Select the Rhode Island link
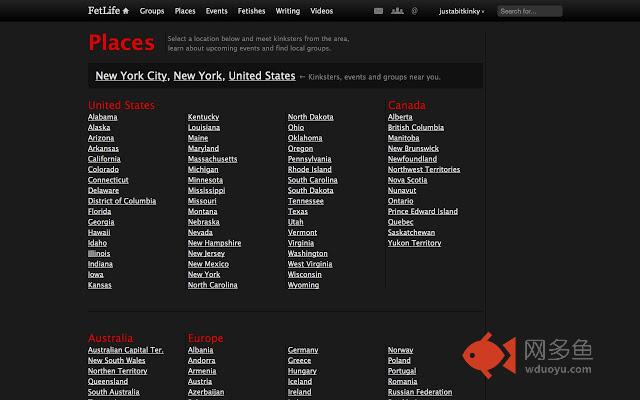Viewport: 640px width, 400px height. [x=309, y=169]
